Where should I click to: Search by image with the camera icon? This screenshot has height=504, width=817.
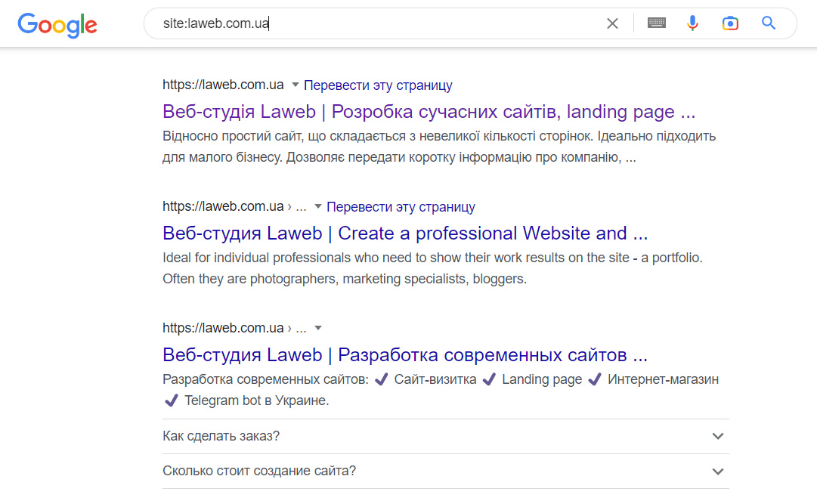point(730,23)
